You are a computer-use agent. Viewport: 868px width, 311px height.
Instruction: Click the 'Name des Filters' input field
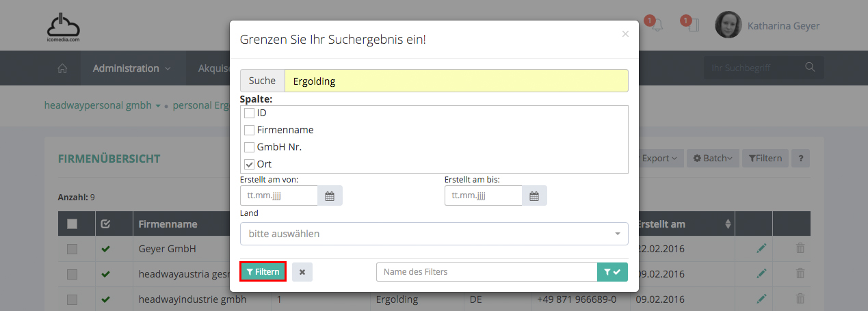(486, 272)
